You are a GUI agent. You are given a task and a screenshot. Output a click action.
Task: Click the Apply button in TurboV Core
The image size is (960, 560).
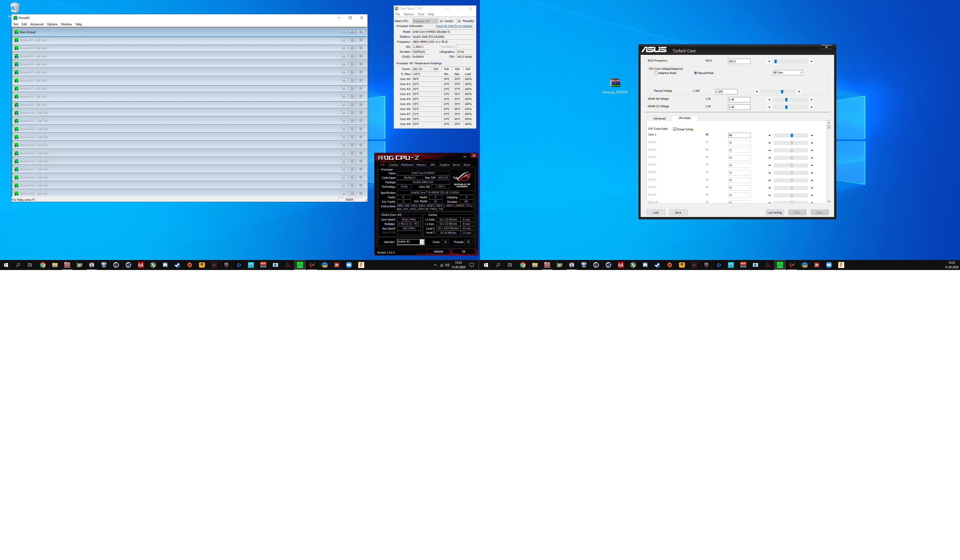click(x=819, y=212)
